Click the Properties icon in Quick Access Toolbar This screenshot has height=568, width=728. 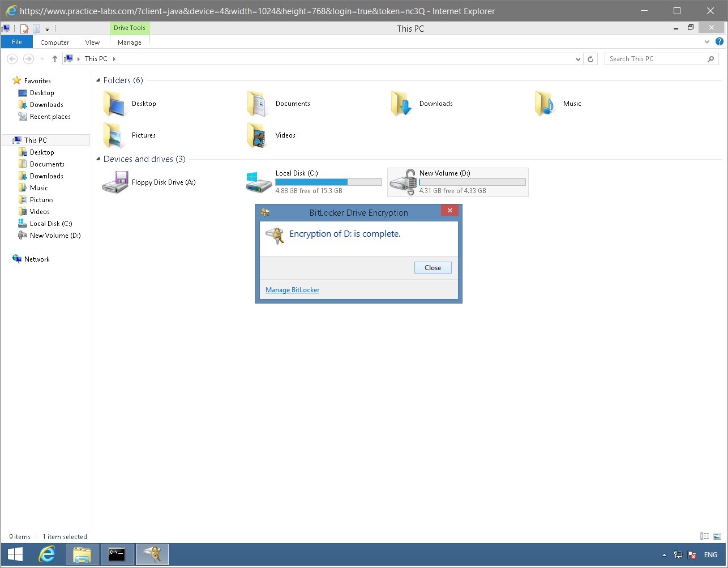click(24, 28)
